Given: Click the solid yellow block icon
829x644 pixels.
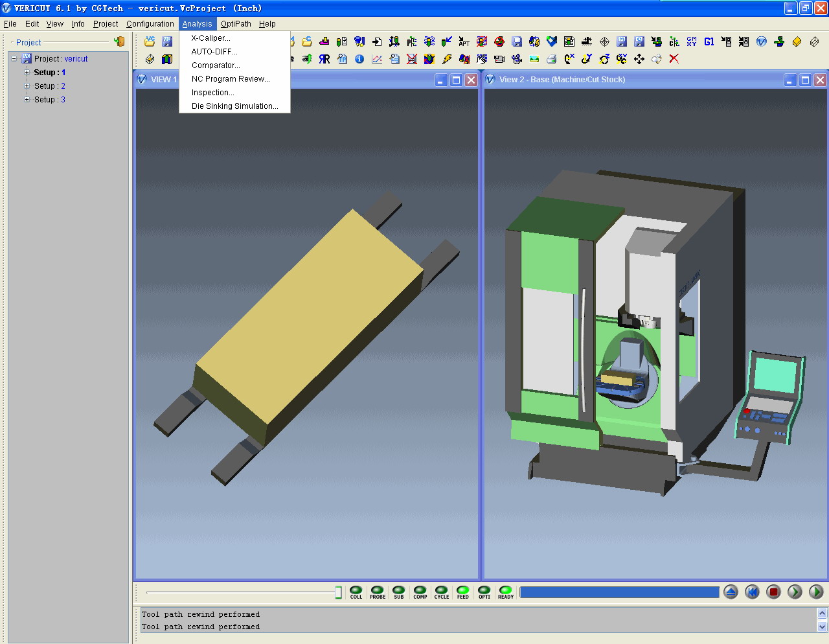Looking at the screenshot, I should (x=797, y=41).
